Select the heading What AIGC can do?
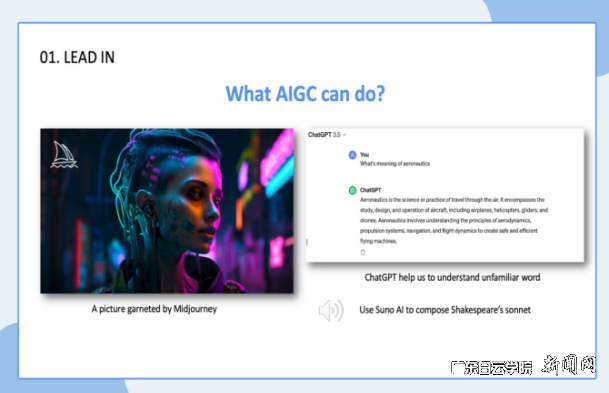609x393 pixels. [305, 94]
